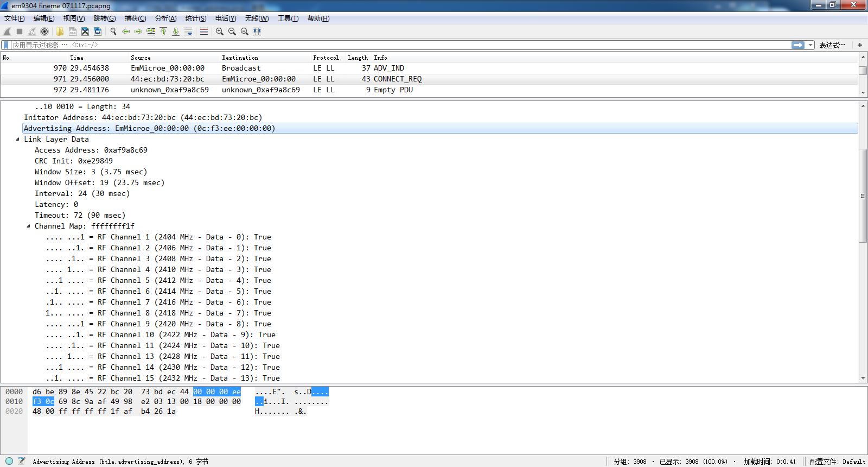This screenshot has width=868, height=467.
Task: Select packet 970 ADV_IND row
Action: coord(429,68)
